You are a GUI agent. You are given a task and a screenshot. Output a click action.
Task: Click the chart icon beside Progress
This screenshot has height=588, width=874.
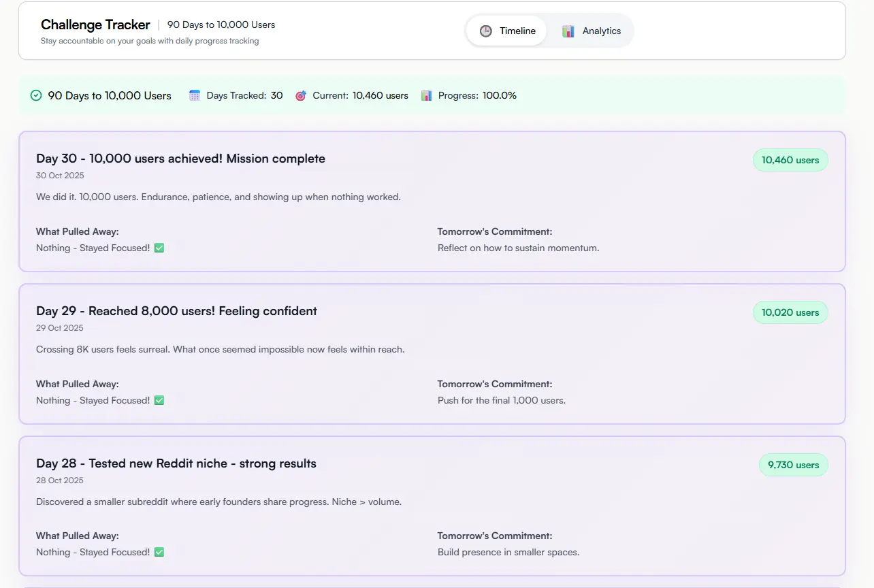click(427, 96)
